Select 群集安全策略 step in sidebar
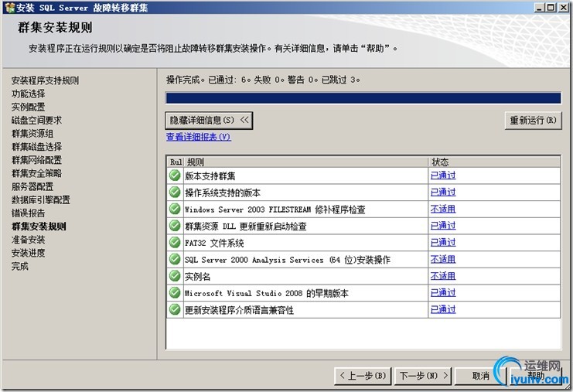The height and width of the screenshot is (392, 573). point(36,173)
